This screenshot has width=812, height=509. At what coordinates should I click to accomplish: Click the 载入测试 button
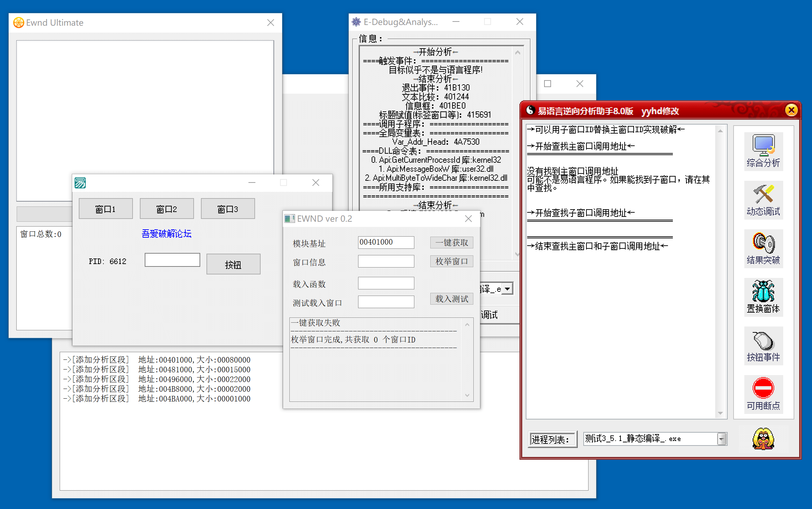pyautogui.click(x=451, y=299)
